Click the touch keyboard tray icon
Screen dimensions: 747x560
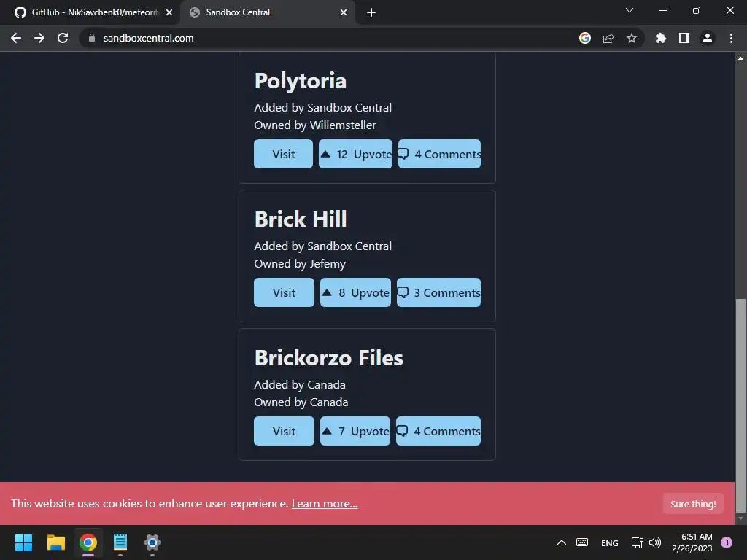point(582,542)
